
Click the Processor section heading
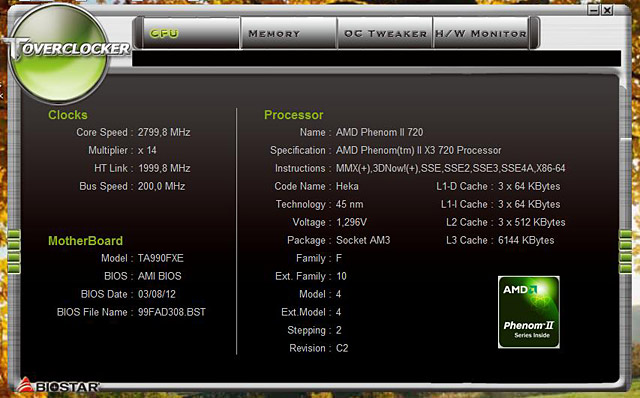(x=293, y=115)
